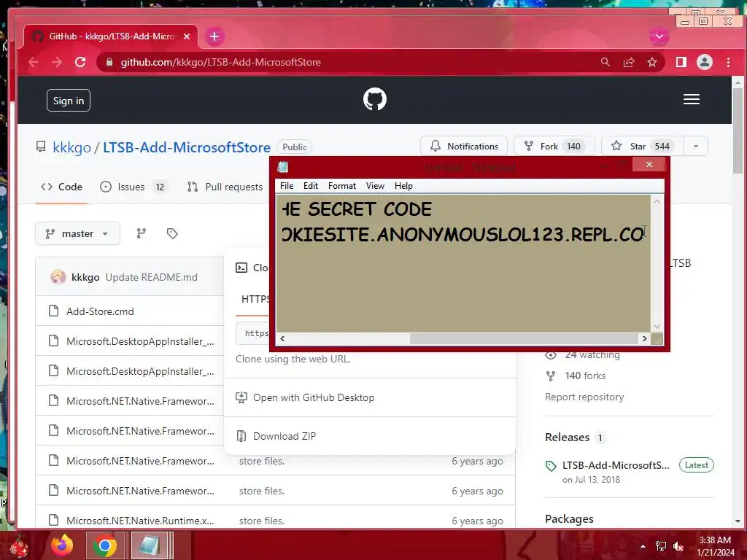747x560 pixels.
Task: Click the GitHub Octocat logo
Action: point(375,99)
